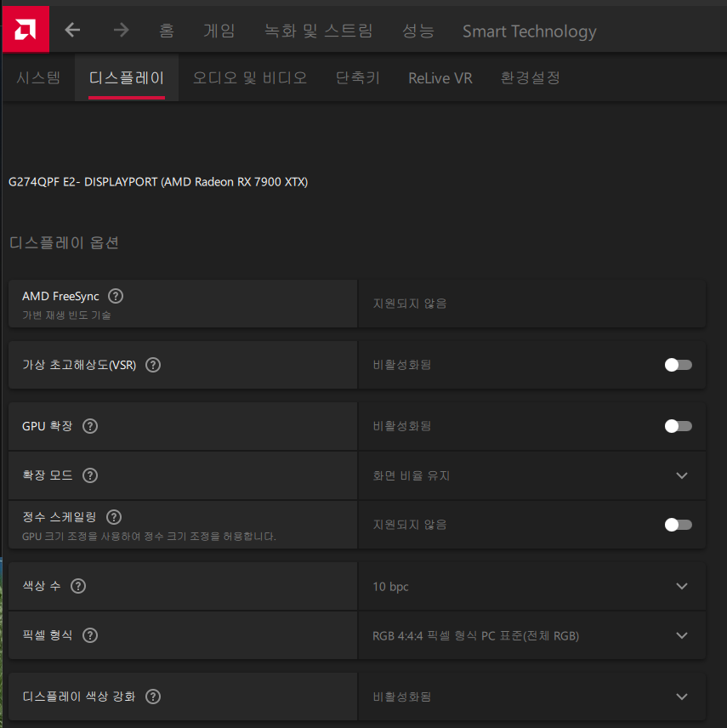Expand the 확장 모드 dropdown
The width and height of the screenshot is (727, 728).
[681, 475]
